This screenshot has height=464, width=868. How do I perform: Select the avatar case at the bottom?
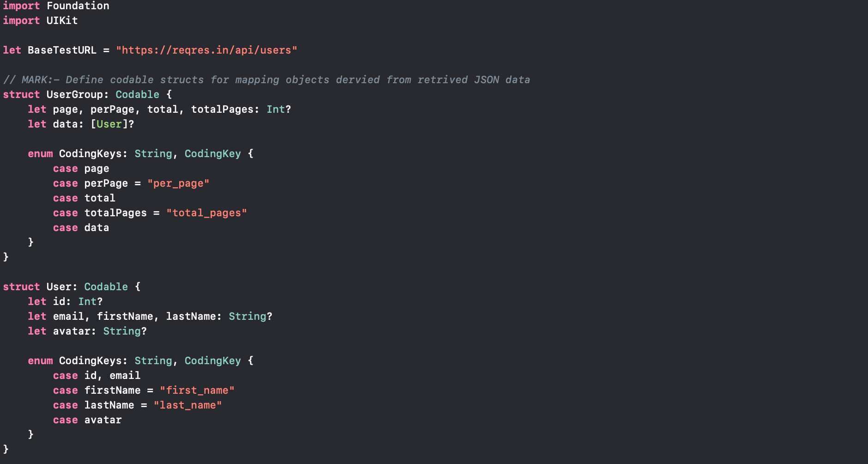[x=103, y=420]
